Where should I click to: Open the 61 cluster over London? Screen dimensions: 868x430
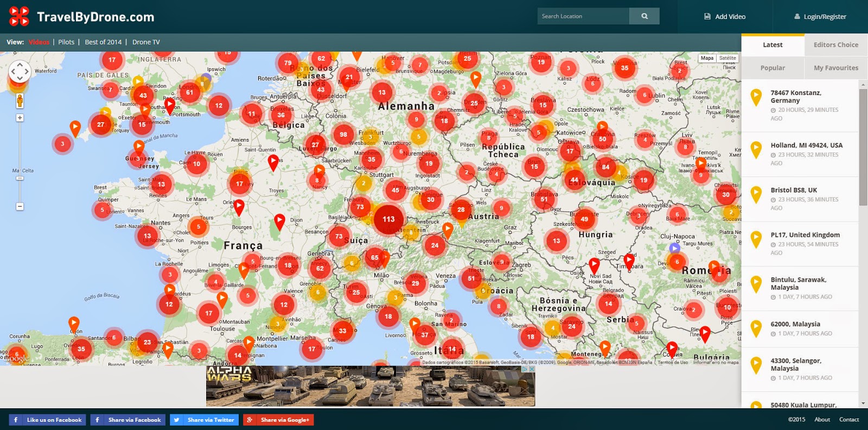(189, 92)
